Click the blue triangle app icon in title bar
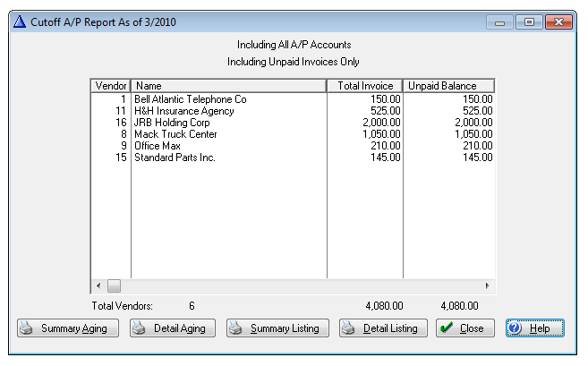Viewport: 588px width, 366px height. click(x=20, y=21)
